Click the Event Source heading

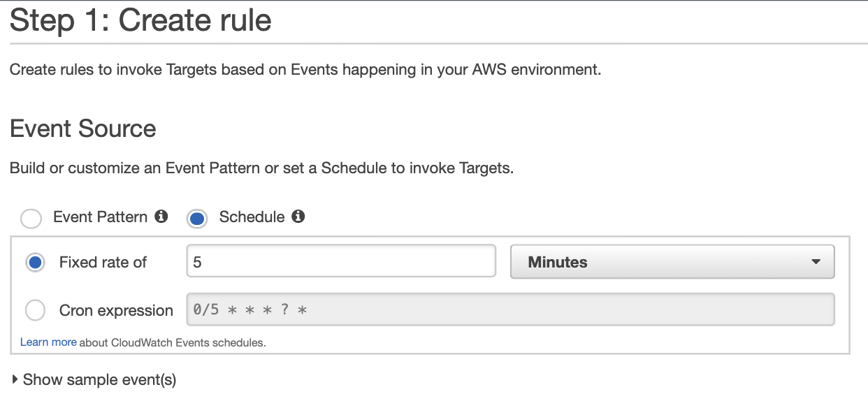pyautogui.click(x=83, y=129)
